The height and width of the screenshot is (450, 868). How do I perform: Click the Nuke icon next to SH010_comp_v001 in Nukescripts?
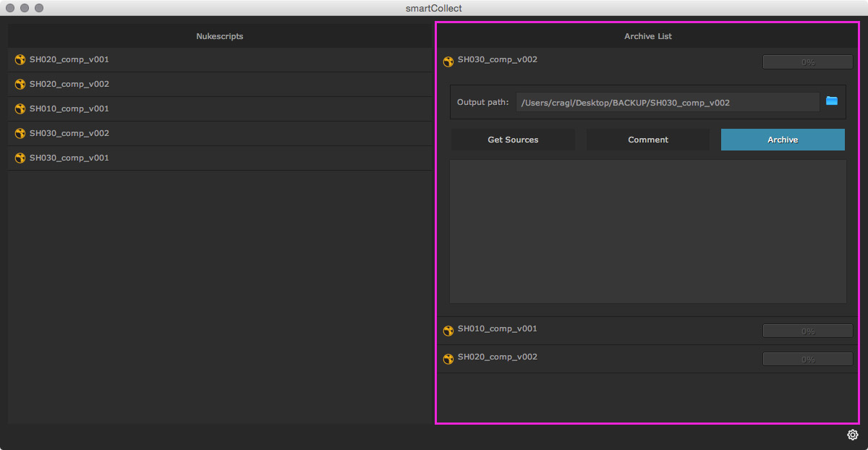(x=20, y=109)
